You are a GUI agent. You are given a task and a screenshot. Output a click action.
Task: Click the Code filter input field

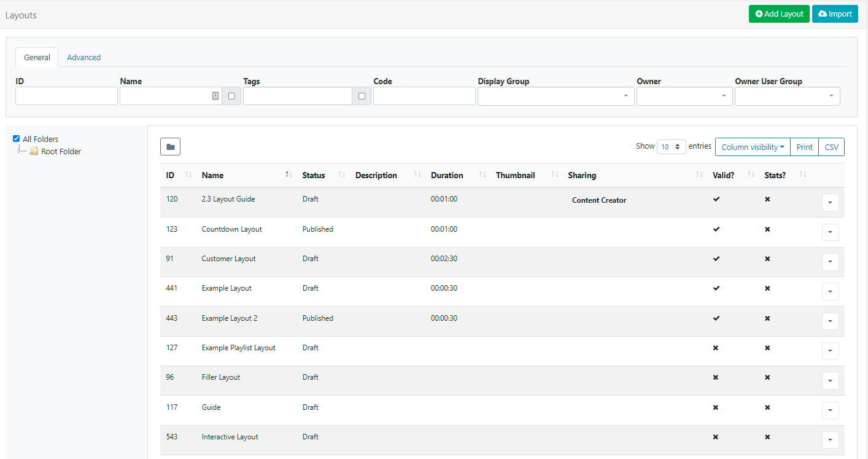click(424, 96)
